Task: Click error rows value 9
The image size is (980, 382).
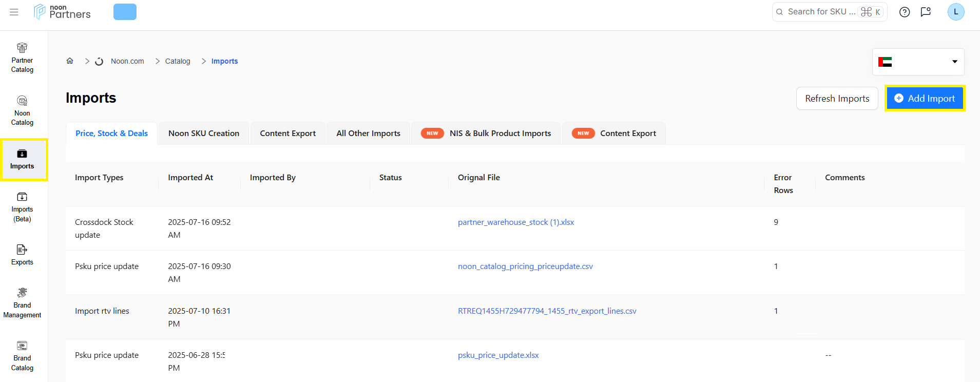Action: tap(776, 222)
